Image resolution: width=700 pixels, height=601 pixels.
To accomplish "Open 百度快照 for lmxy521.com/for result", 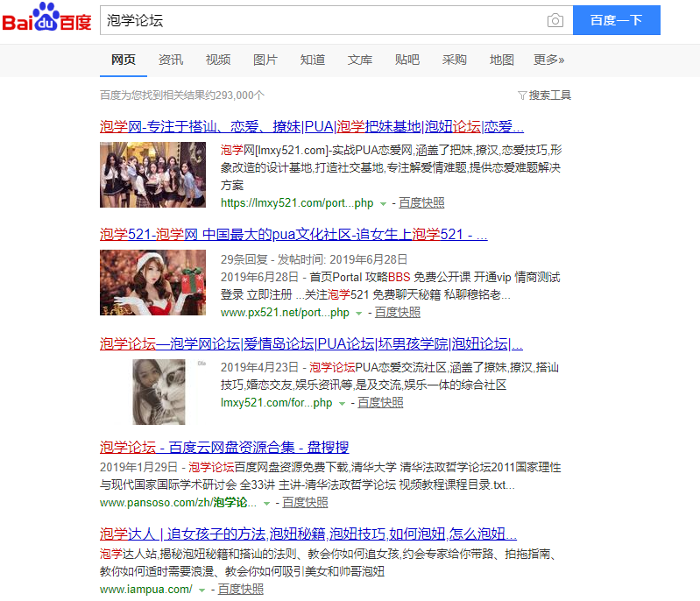I will pos(380,403).
